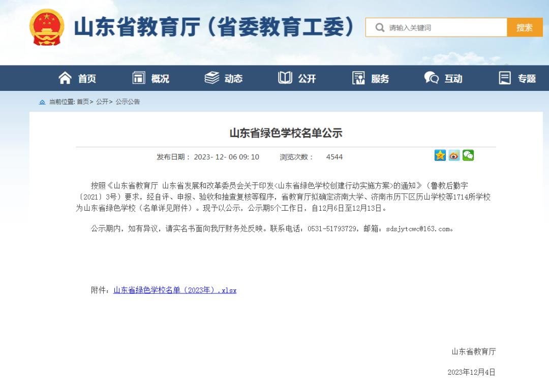Open the 专题 section in the navigation
The image size is (549, 392).
(x=526, y=78)
